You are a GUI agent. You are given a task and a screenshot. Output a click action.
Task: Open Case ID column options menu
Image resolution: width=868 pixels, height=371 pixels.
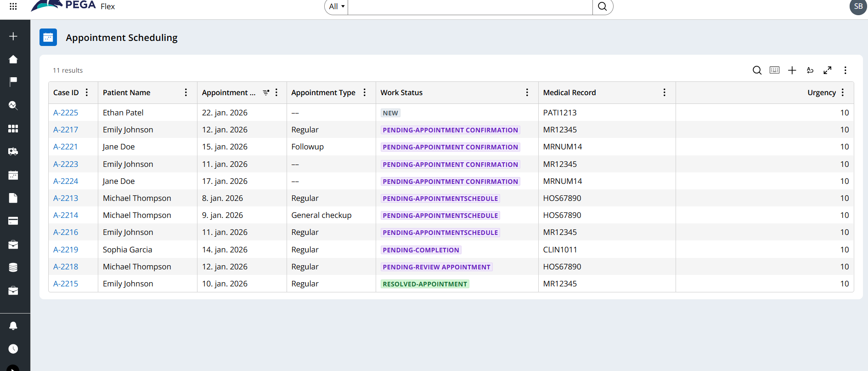(87, 92)
